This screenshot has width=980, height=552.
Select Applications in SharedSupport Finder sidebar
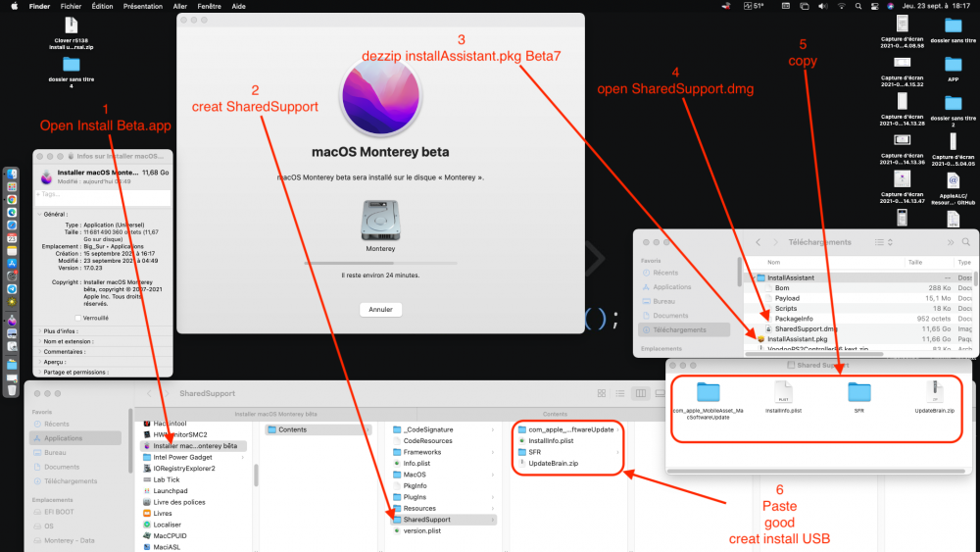pos(75,438)
